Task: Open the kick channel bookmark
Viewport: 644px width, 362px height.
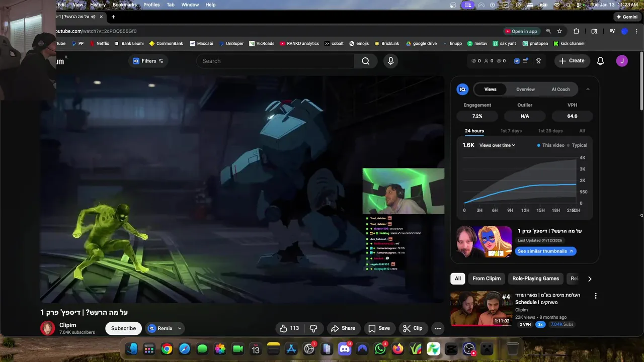Action: (x=569, y=44)
